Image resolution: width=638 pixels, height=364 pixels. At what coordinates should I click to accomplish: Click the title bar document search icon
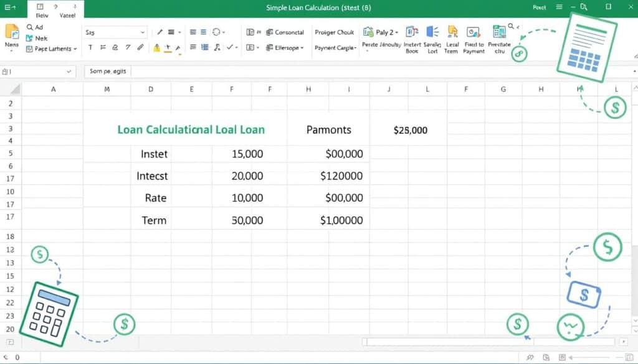click(x=584, y=7)
